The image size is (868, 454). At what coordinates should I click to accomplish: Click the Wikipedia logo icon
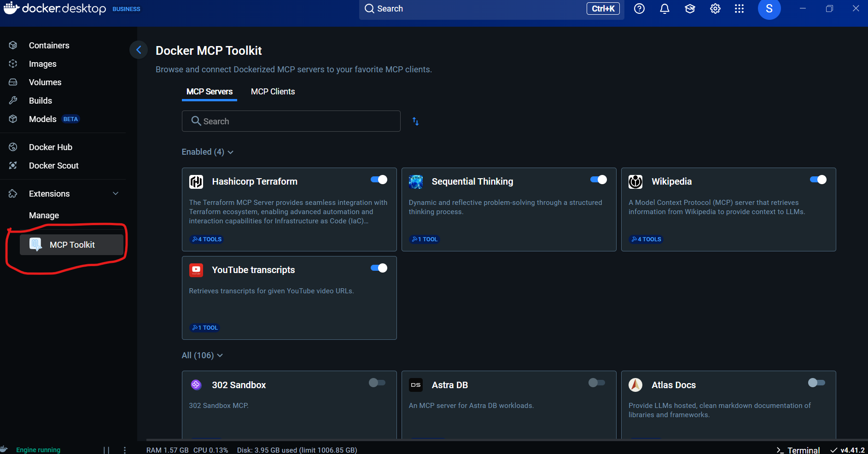pyautogui.click(x=635, y=182)
